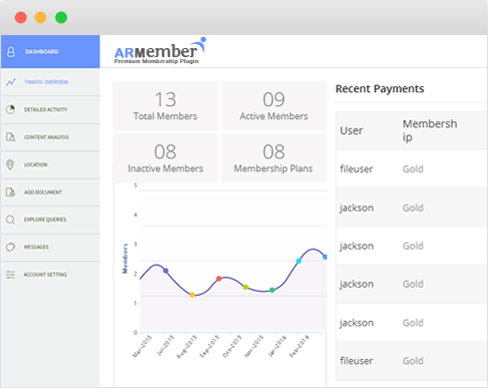
Task: Go to the Detailed Activity section
Action: click(x=50, y=109)
